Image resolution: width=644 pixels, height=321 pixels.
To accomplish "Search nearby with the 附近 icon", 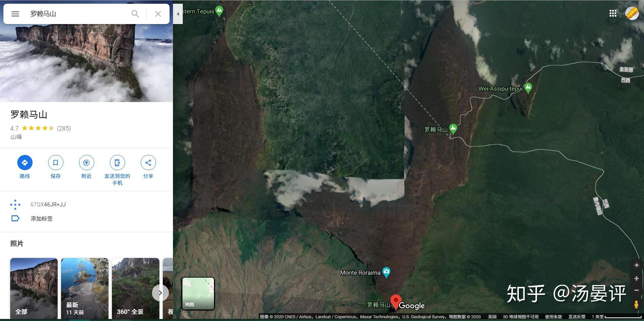I will [86, 163].
